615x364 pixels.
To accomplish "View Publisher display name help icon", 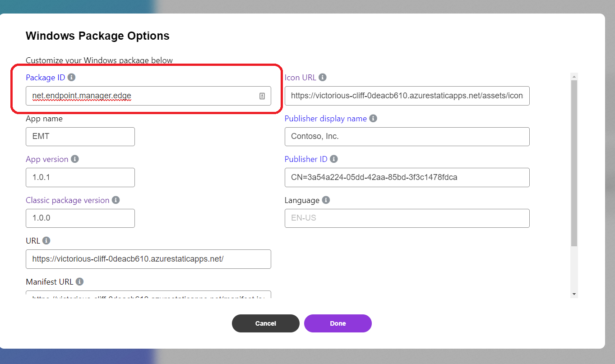I will 373,118.
